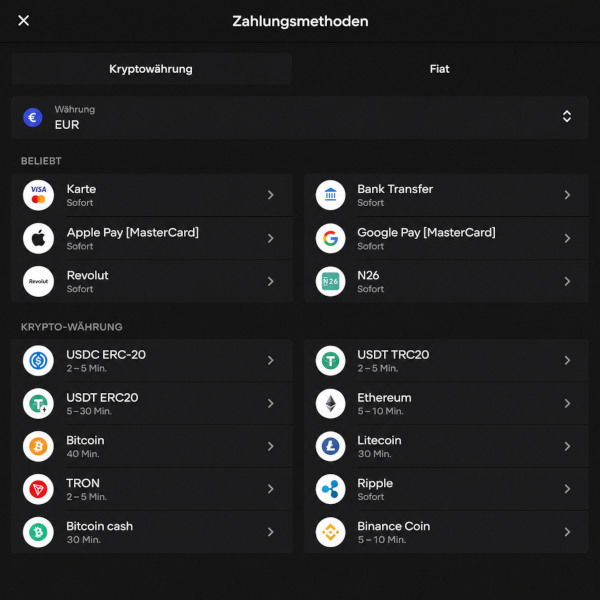Click the Ethereum diamond icon

coord(331,403)
